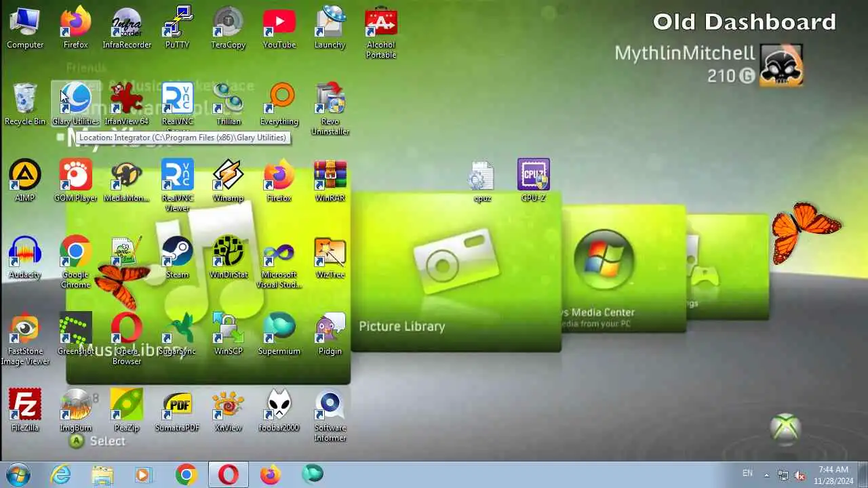Open the PeaZip shortcut
868x488 pixels.
[127, 411]
